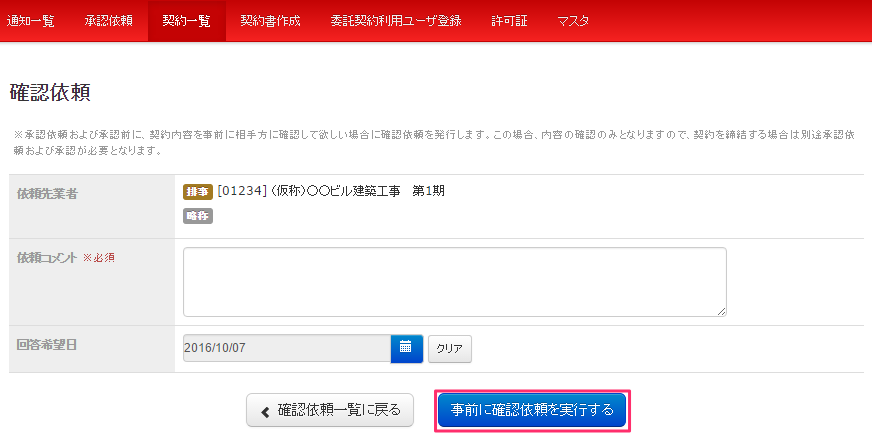872x448 pixels.
Task: Select the 契約一覧 tab
Action: click(x=186, y=21)
